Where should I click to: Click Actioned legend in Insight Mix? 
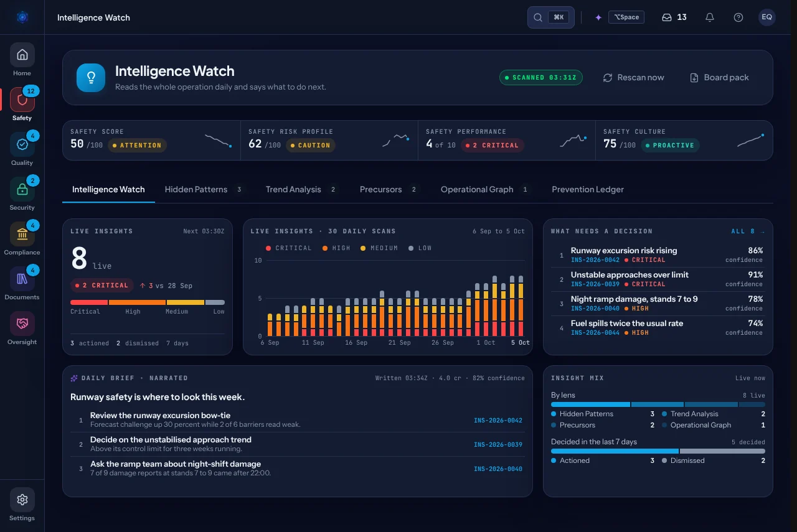pyautogui.click(x=603, y=460)
